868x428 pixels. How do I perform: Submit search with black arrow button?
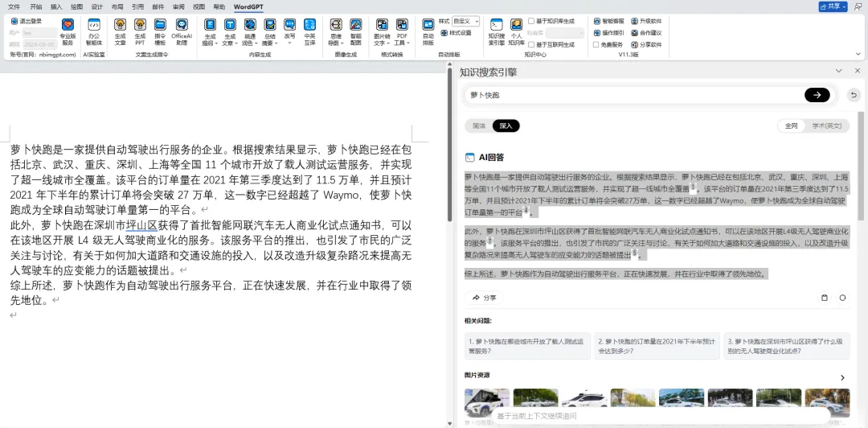coord(817,95)
